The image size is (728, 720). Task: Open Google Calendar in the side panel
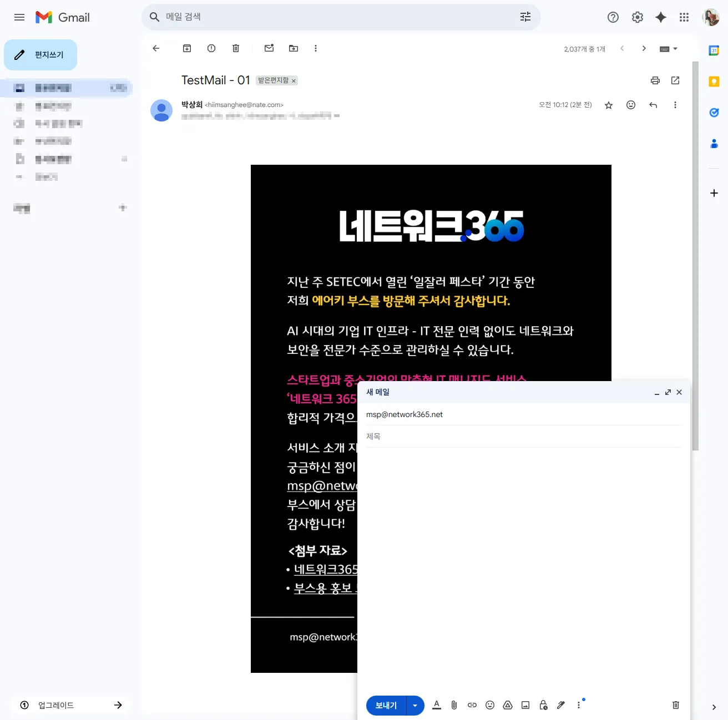point(714,50)
